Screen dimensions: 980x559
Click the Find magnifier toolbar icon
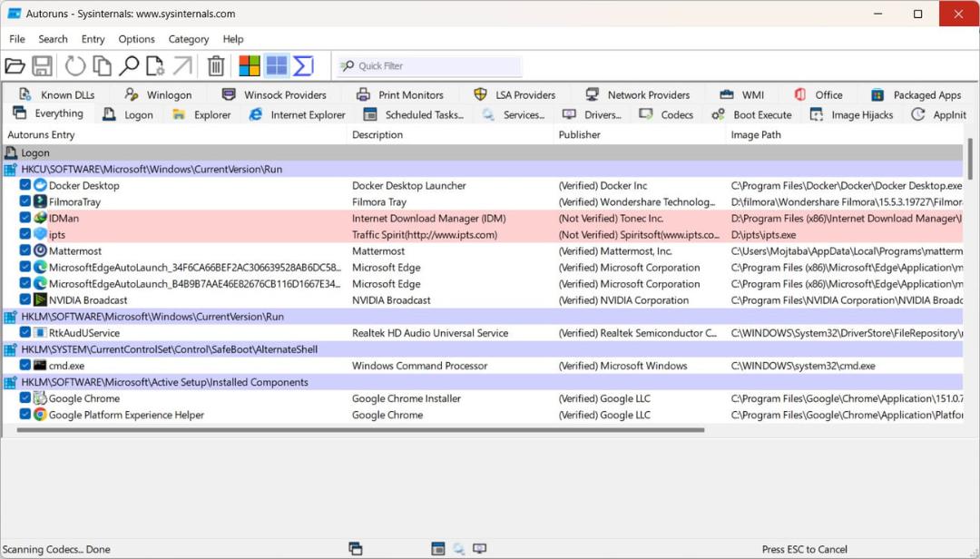129,65
